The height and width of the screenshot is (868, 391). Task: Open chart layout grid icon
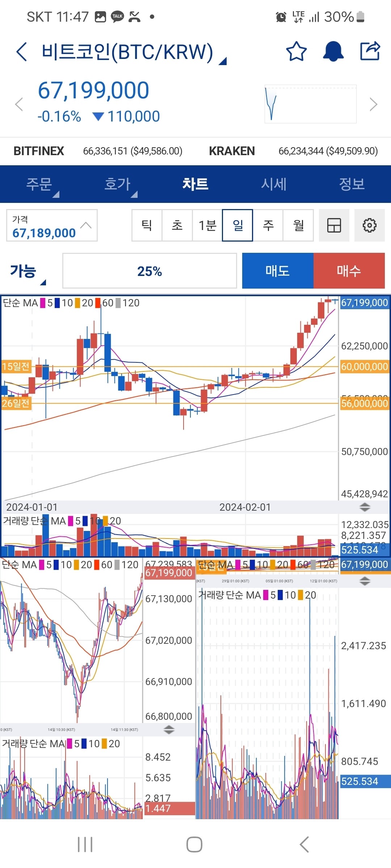(x=334, y=225)
